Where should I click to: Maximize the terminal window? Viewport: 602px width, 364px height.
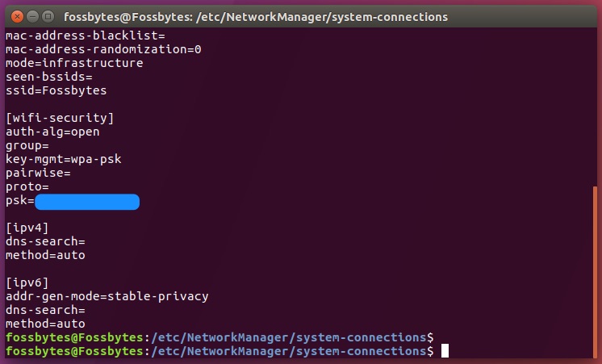tap(48, 16)
